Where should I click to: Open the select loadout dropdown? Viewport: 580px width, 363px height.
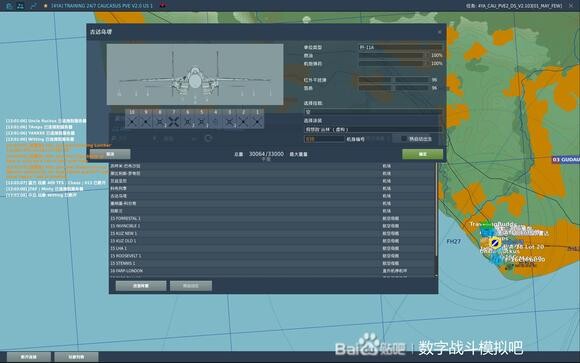pyautogui.click(x=373, y=112)
